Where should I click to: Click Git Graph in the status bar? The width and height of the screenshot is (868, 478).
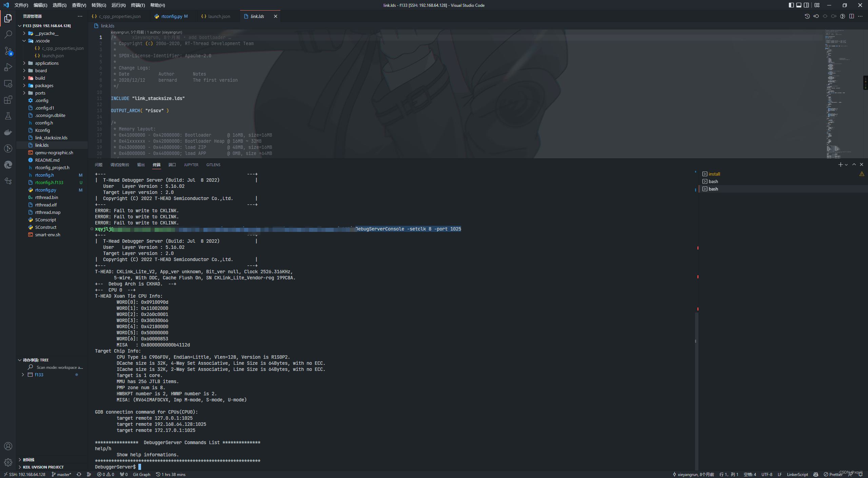[141, 474]
